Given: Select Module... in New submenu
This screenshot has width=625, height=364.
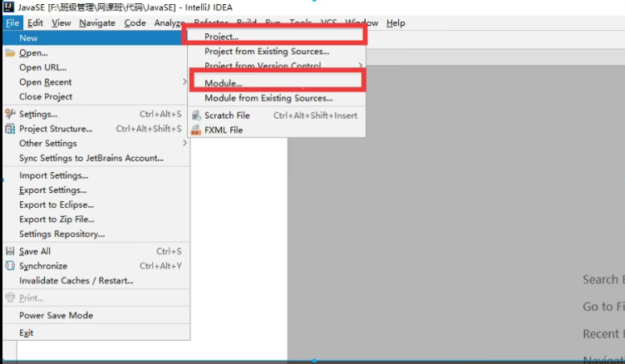Looking at the screenshot, I should 276,83.
